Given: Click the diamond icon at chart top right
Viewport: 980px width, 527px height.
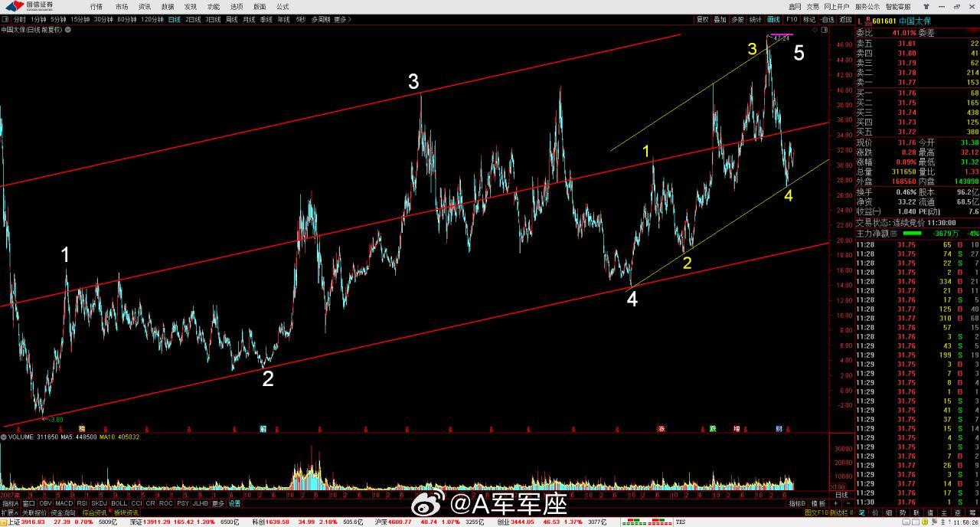Looking at the screenshot, I should coord(815,30).
